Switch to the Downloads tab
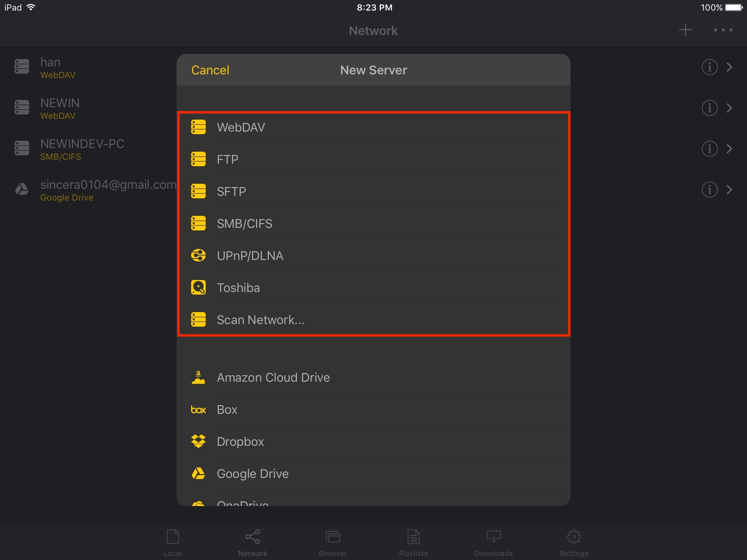 click(494, 543)
